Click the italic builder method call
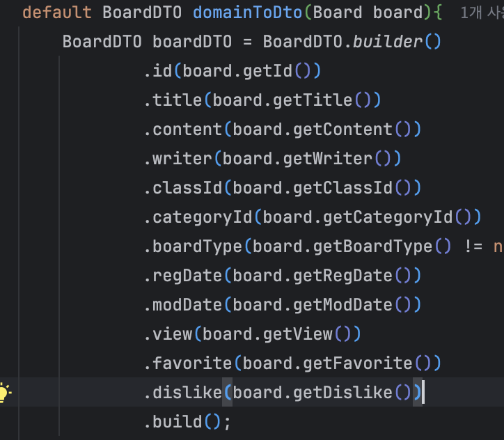 (388, 42)
